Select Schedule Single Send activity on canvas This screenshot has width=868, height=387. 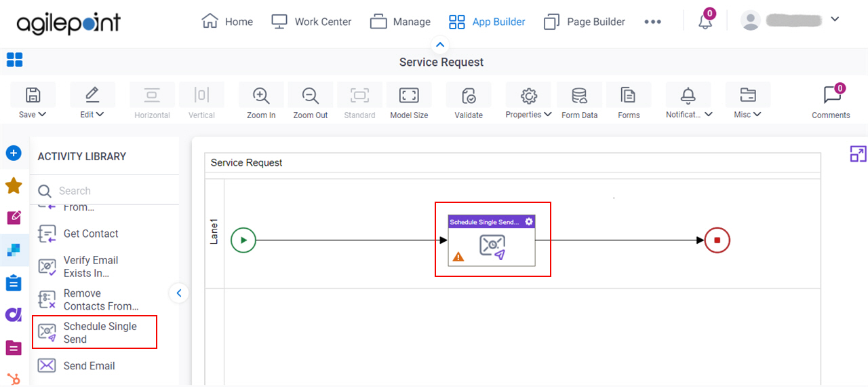[492, 241]
